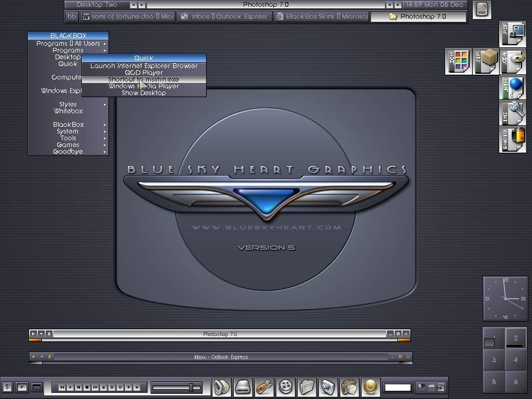The width and height of the screenshot is (532, 399).
Task: Open the .PIF shortcut file icon
Action: click(513, 34)
